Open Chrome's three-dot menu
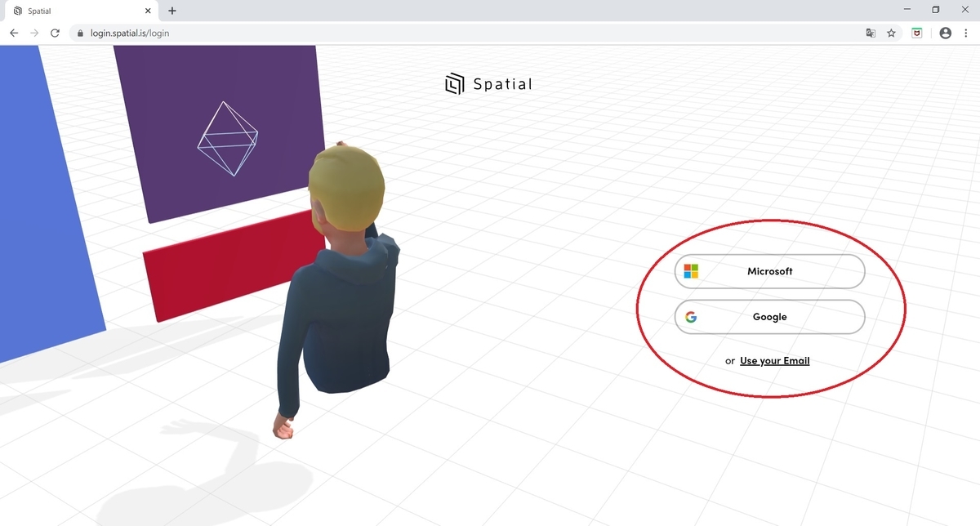 coord(965,33)
